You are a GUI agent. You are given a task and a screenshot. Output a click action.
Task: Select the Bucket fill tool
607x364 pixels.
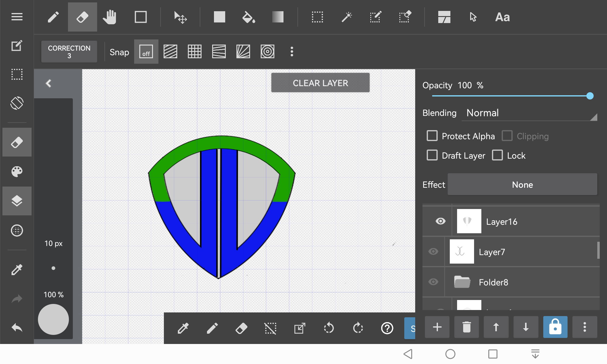coord(249,17)
